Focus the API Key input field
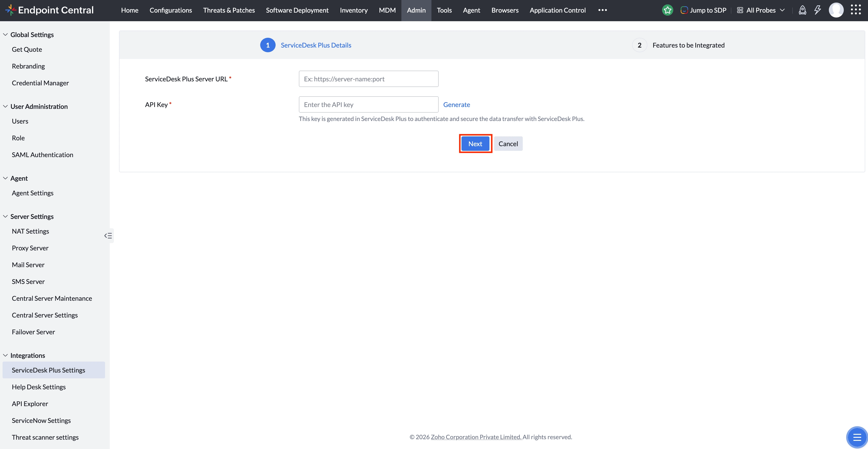The width and height of the screenshot is (868, 449). [368, 104]
